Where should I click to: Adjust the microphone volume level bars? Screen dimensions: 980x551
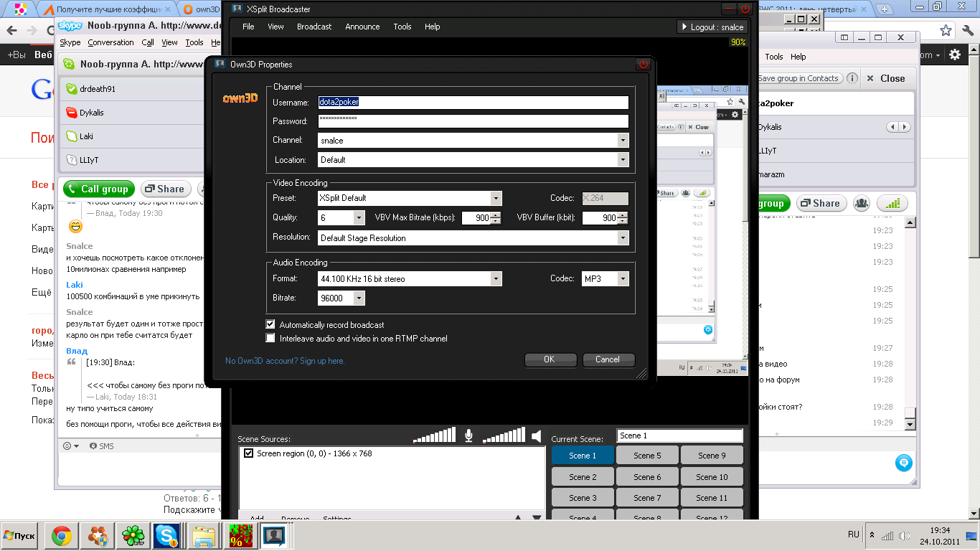434,435
